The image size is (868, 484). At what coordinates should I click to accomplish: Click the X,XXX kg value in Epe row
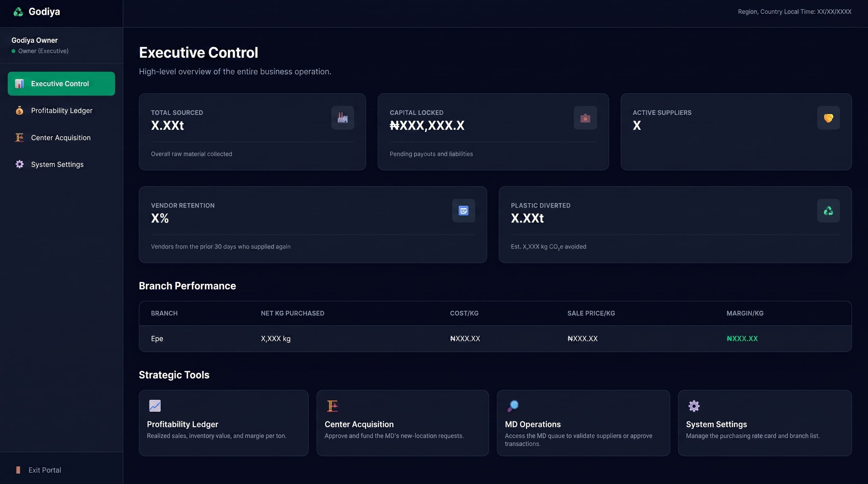click(276, 339)
